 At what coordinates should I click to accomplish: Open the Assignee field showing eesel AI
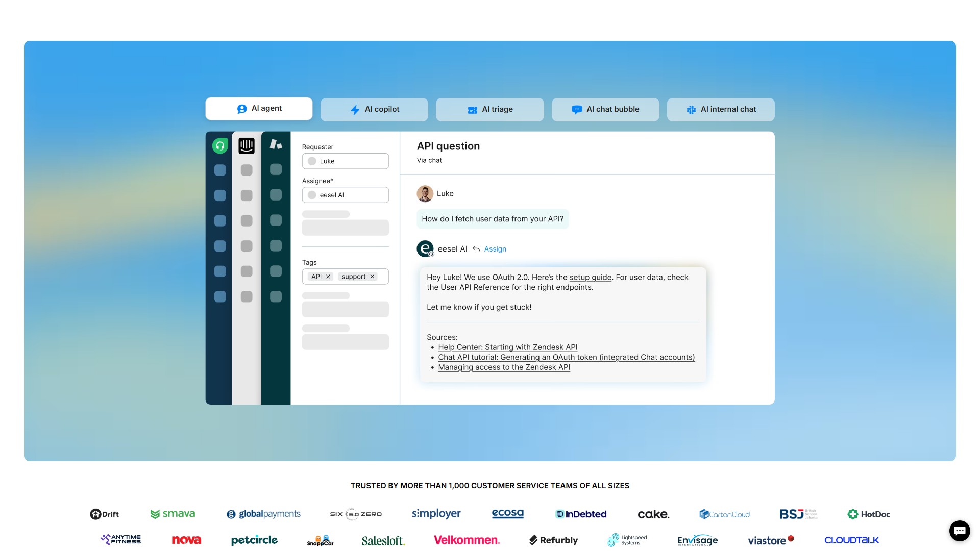(345, 195)
